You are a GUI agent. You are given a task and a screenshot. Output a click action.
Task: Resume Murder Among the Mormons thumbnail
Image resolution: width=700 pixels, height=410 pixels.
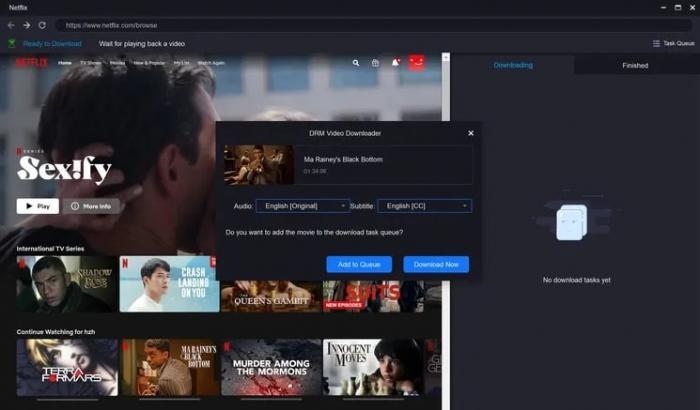click(x=271, y=367)
